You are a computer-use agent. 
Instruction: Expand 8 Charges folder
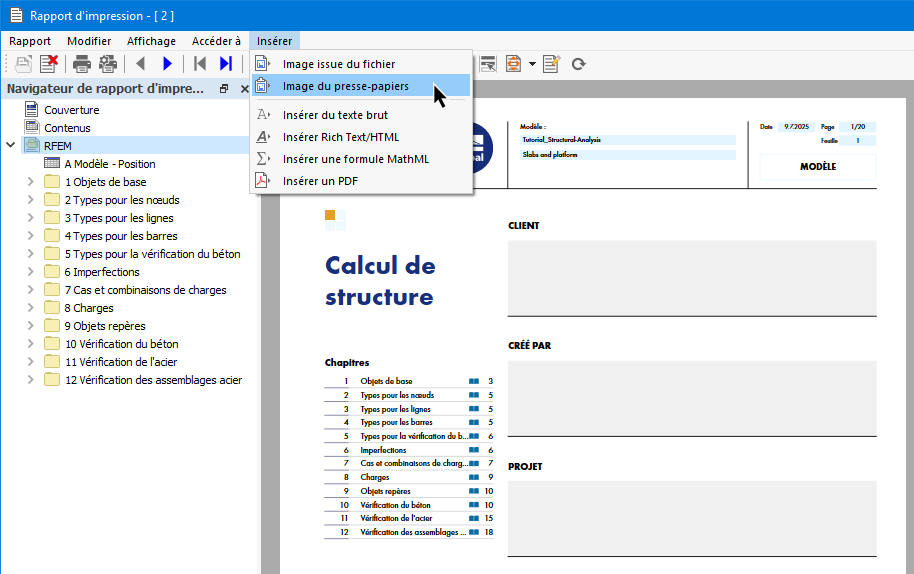(x=30, y=308)
